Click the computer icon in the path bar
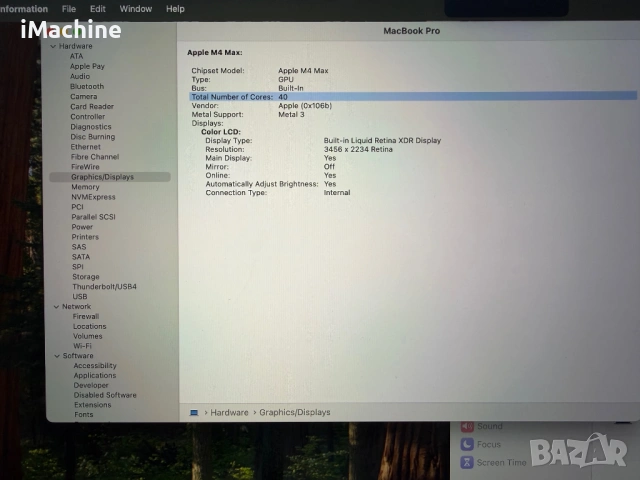This screenshot has height=480, width=640. [x=193, y=412]
